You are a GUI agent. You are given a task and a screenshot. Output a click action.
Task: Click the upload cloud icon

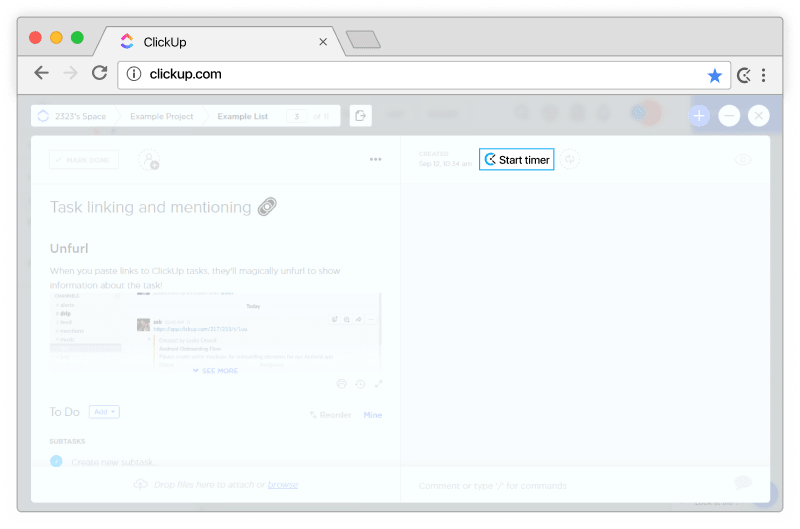(141, 484)
